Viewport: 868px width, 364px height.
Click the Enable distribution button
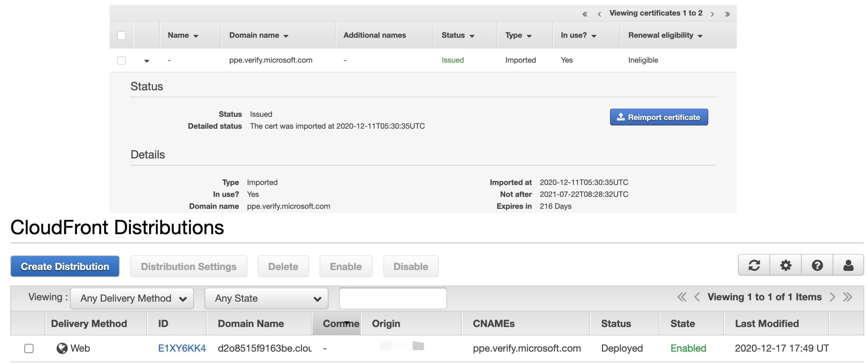coord(346,266)
